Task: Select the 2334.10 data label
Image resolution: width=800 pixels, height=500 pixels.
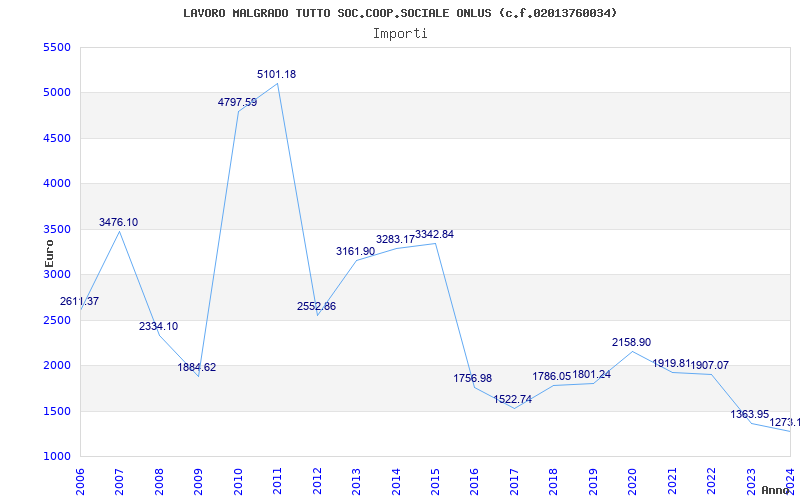Action: [158, 327]
